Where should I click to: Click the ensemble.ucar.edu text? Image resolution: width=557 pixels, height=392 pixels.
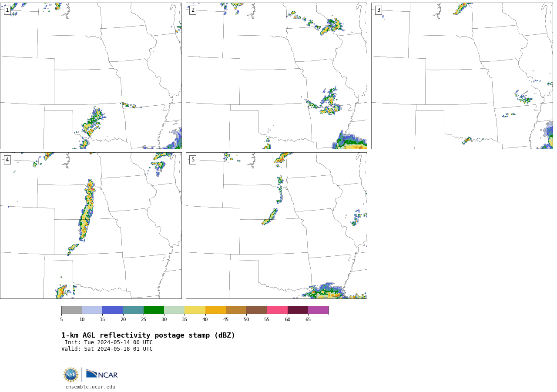[91, 387]
